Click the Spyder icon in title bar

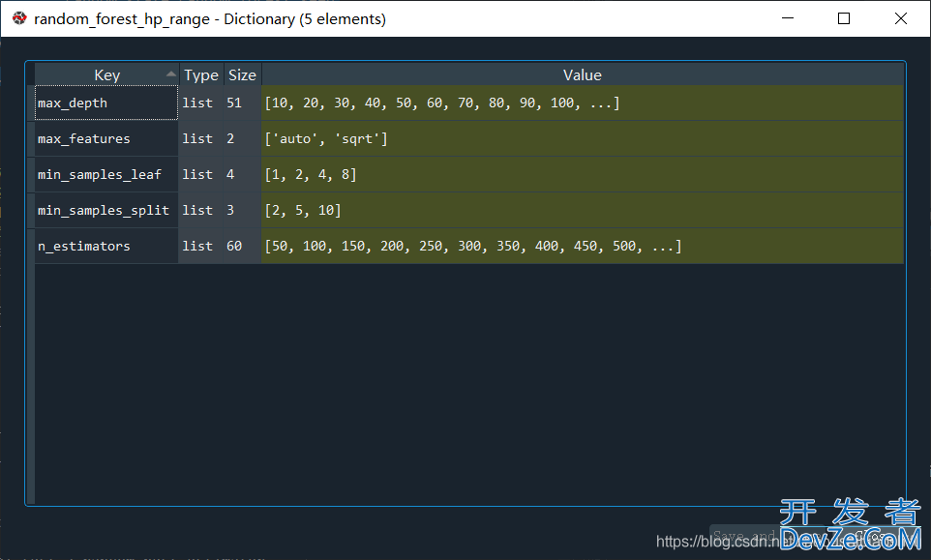click(19, 18)
